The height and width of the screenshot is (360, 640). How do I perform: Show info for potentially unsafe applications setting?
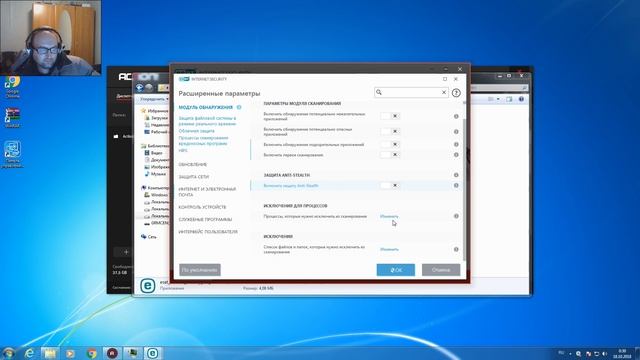point(456,131)
